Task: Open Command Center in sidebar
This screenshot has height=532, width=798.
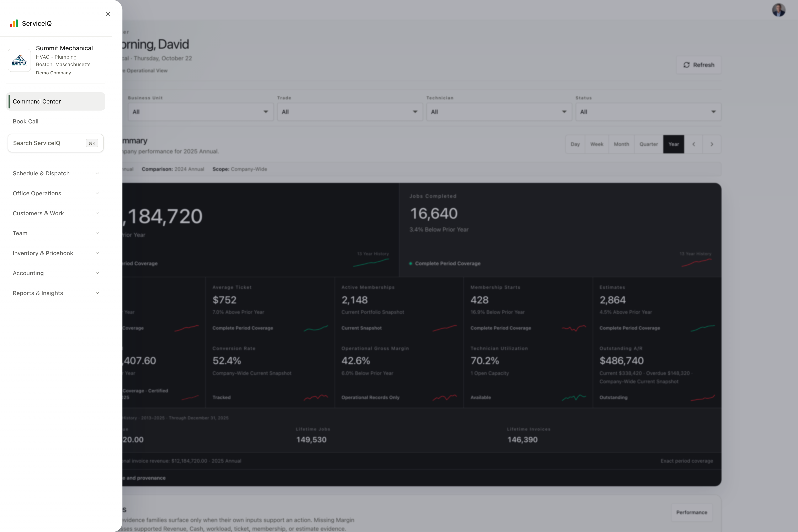Action: pyautogui.click(x=56, y=101)
